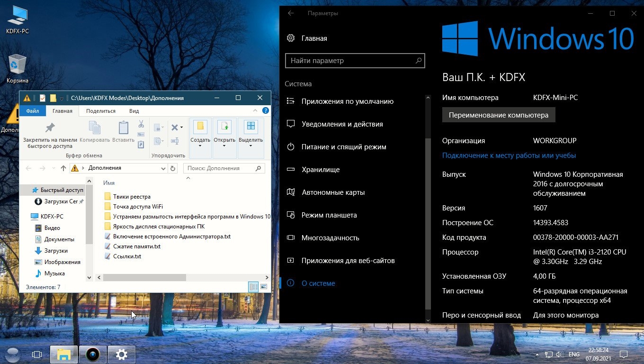Viewport: 644px width, 364px height.
Task: Select the Сжатие памяти.txt file
Action: click(137, 246)
